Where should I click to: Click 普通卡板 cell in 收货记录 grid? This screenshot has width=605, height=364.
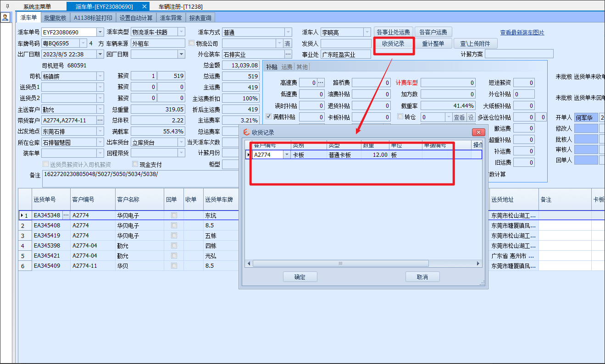pyautogui.click(x=344, y=155)
